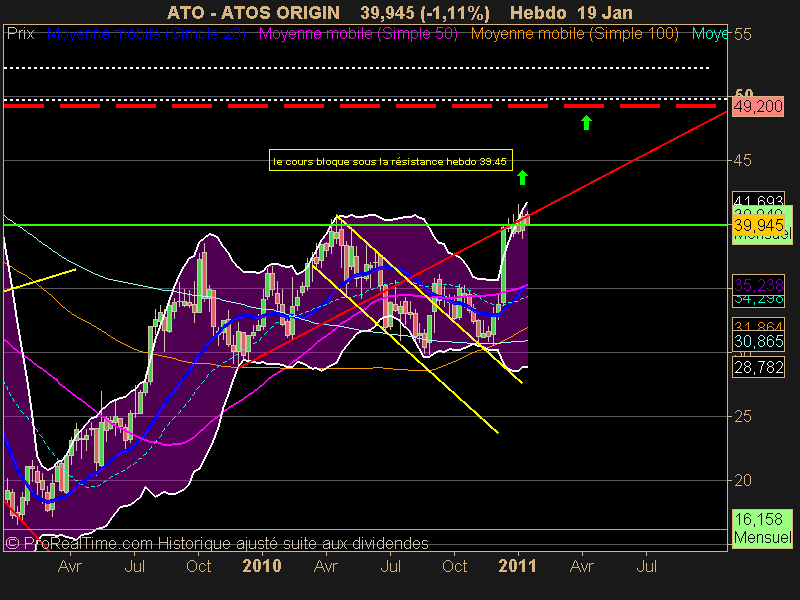
Task: Click the 45 price axis value
Action: 743,161
